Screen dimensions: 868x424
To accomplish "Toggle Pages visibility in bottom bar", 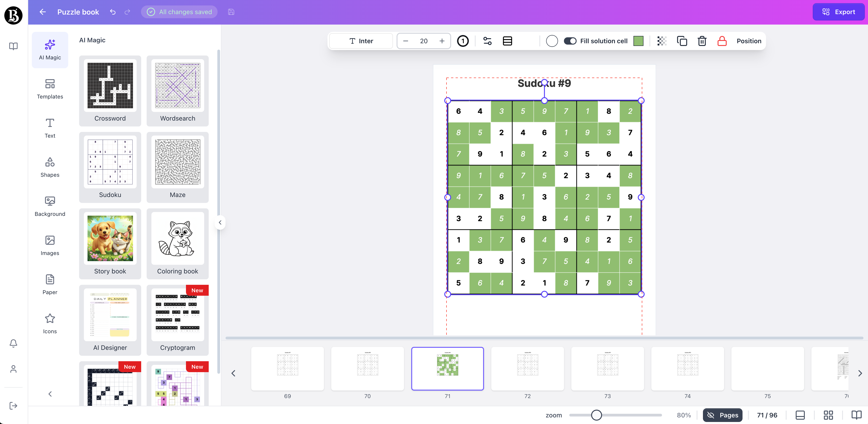I will pos(722,415).
